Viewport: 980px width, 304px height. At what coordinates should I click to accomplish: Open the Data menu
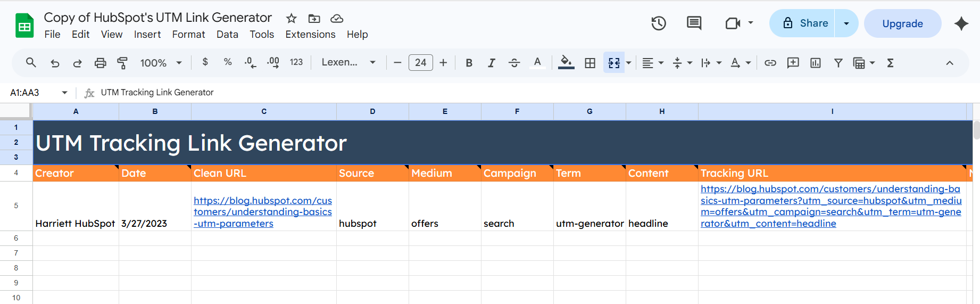(227, 34)
